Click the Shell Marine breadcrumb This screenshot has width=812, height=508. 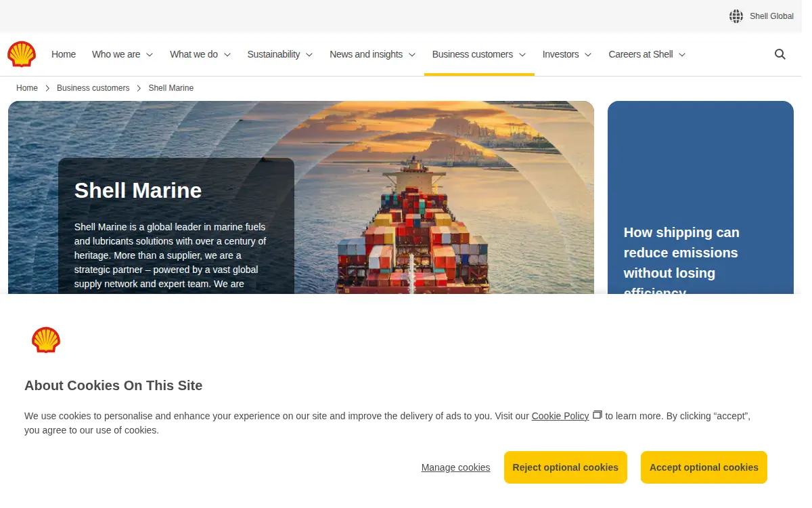pyautogui.click(x=171, y=88)
